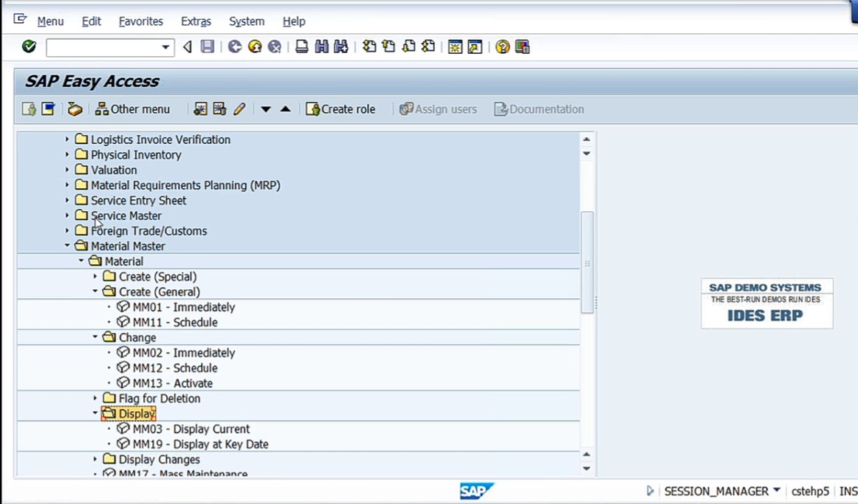This screenshot has height=504, width=858.
Task: Open the System menu
Action: (246, 21)
